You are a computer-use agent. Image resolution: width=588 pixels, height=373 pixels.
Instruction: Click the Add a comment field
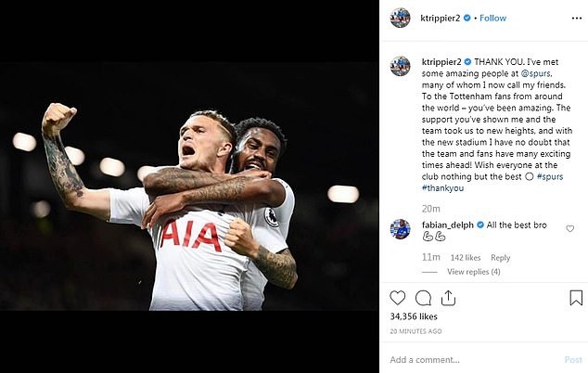tap(473, 360)
